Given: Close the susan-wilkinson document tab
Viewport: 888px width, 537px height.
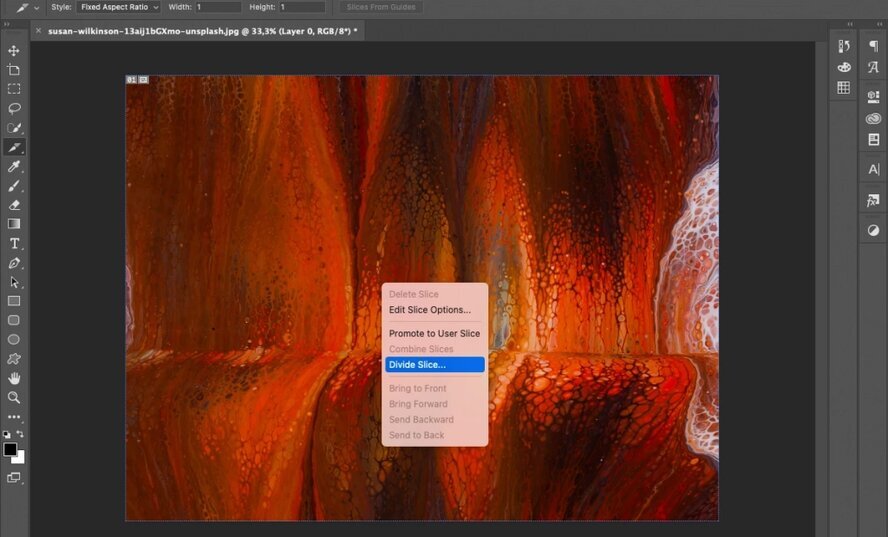Looking at the screenshot, I should (x=39, y=31).
